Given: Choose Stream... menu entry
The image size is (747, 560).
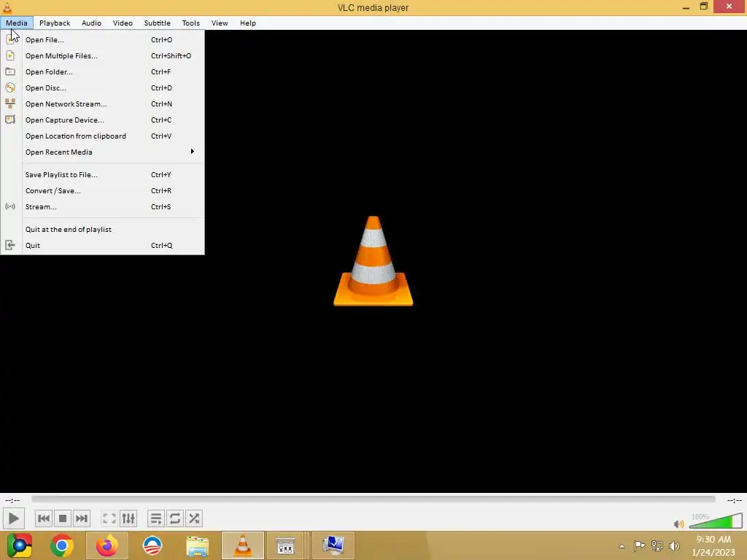Looking at the screenshot, I should (102, 206).
